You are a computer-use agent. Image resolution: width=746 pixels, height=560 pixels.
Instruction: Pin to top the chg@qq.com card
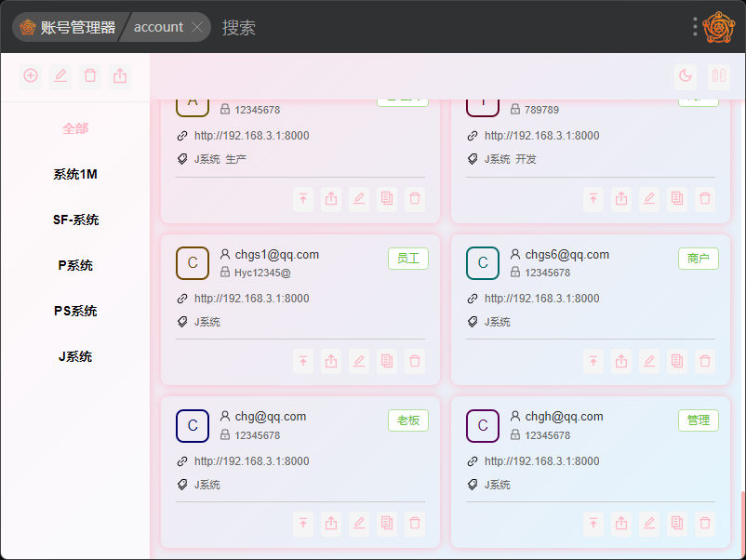(x=303, y=524)
